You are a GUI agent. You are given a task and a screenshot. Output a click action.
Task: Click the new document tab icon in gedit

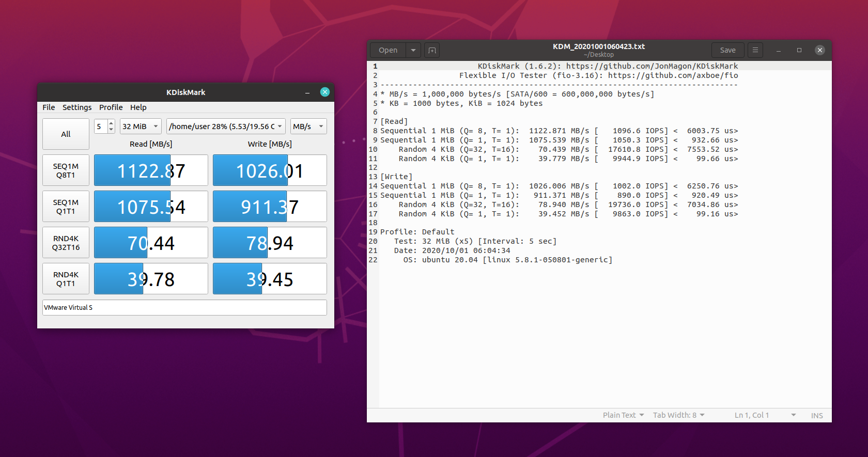[x=432, y=50]
